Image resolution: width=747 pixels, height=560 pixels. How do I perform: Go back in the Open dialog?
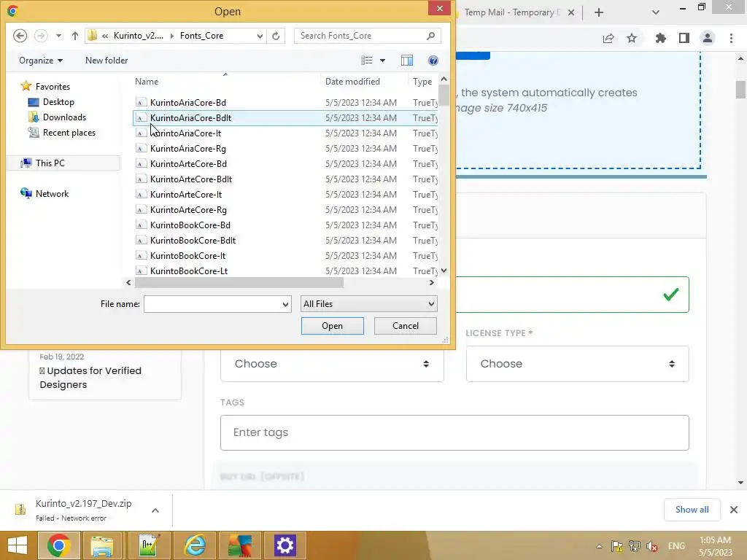click(20, 36)
